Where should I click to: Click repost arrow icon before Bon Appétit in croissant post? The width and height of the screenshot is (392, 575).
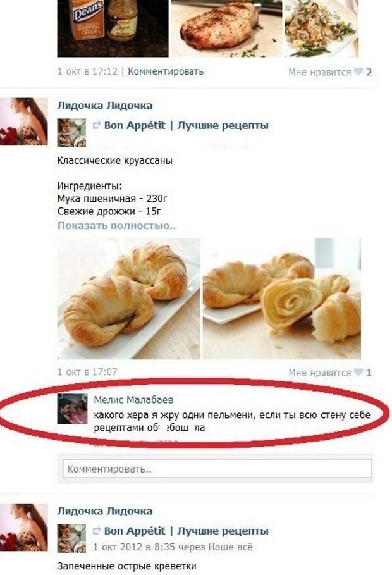tap(97, 125)
